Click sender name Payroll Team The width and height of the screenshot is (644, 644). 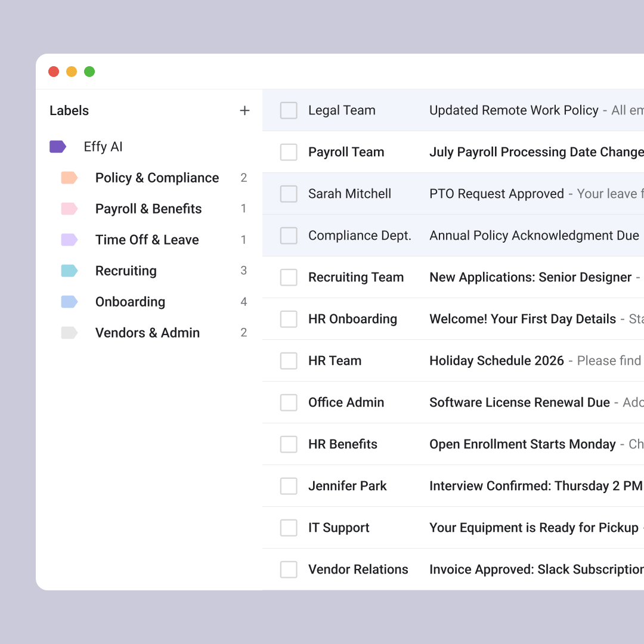pos(346,152)
